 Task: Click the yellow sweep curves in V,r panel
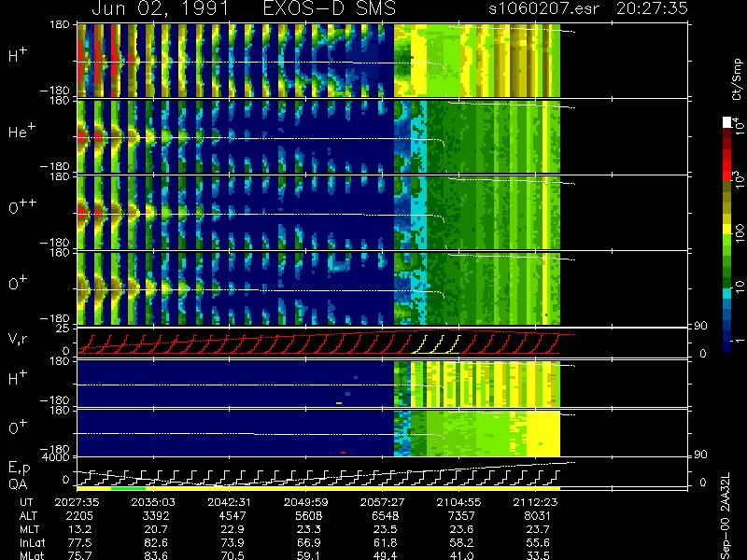point(436,343)
